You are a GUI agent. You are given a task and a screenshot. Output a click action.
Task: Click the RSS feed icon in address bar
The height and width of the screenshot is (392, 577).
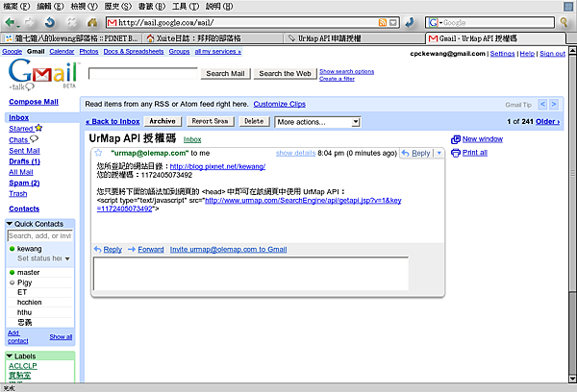pyautogui.click(x=383, y=23)
